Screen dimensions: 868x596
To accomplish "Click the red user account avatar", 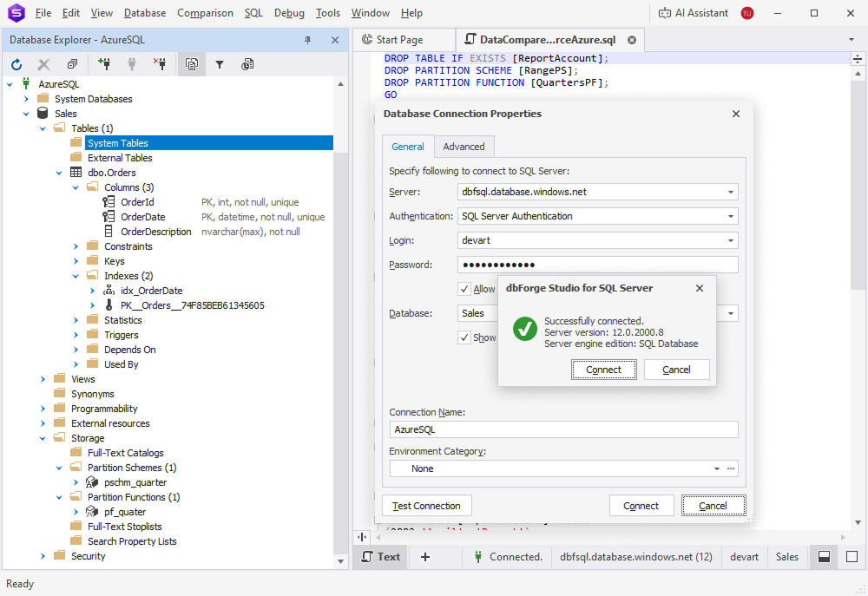I will [x=747, y=13].
